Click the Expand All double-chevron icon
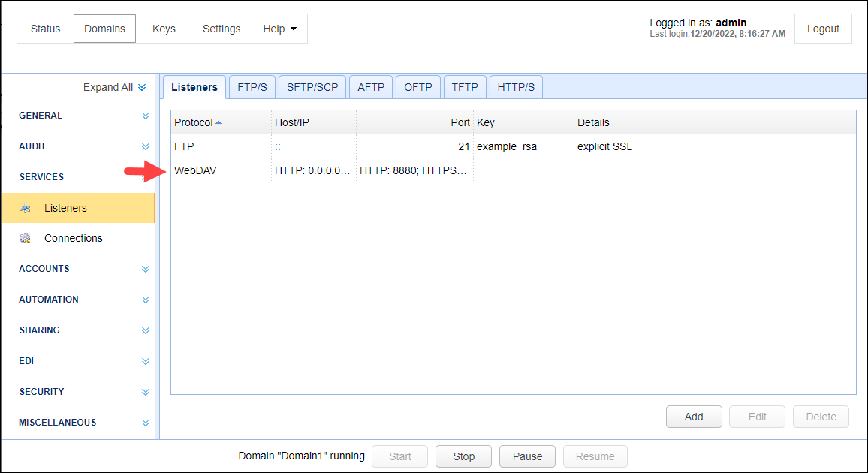This screenshot has height=473, width=868. pyautogui.click(x=142, y=87)
